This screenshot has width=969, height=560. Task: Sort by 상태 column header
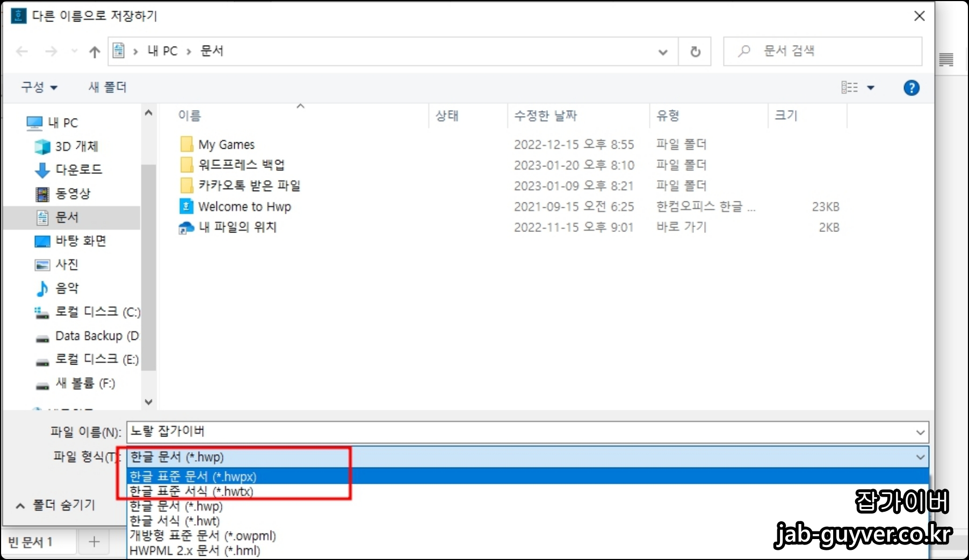click(447, 115)
